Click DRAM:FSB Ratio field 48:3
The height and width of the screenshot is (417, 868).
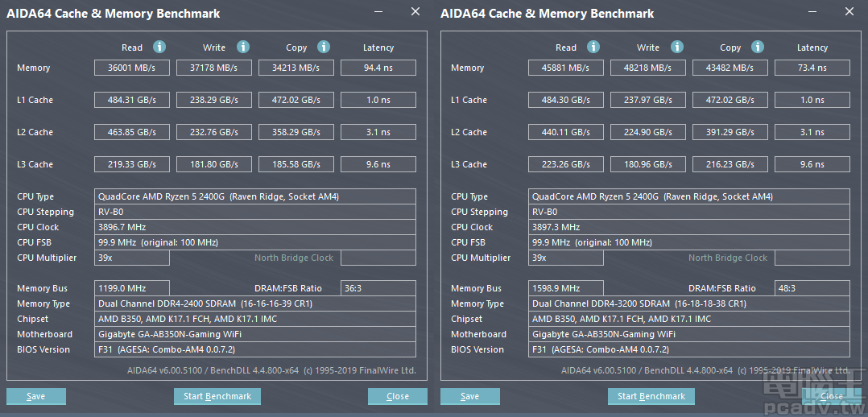[x=812, y=288]
